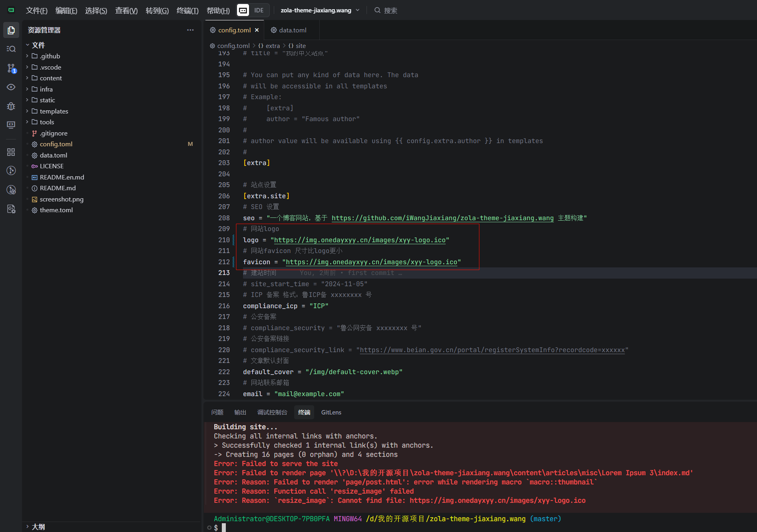Image resolution: width=757 pixels, height=532 pixels.
Task: Open the GitHub link on line 208
Action: (442, 218)
